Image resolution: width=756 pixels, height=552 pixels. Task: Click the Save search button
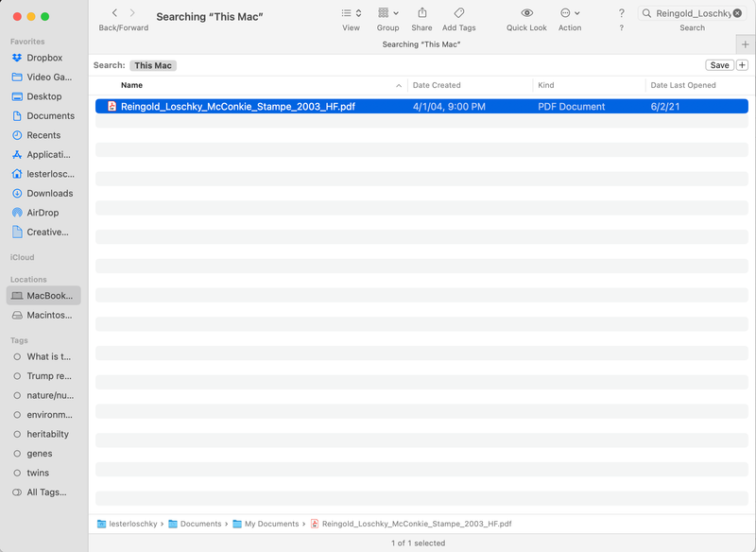719,65
